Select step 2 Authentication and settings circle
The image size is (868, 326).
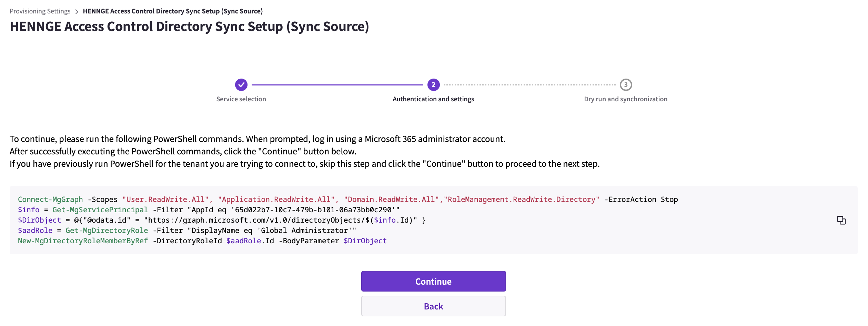coord(433,85)
